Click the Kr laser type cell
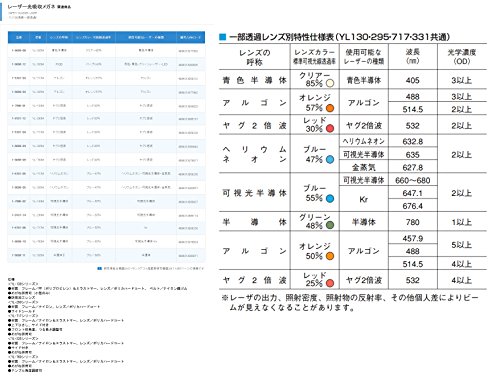This screenshot has height=384, width=500. click(364, 199)
